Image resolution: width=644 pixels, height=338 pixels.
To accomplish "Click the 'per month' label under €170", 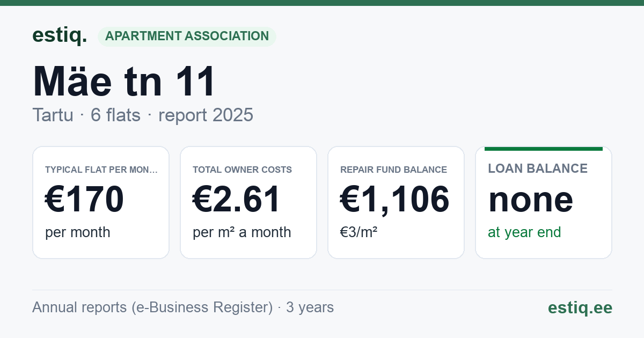I will tap(77, 232).
